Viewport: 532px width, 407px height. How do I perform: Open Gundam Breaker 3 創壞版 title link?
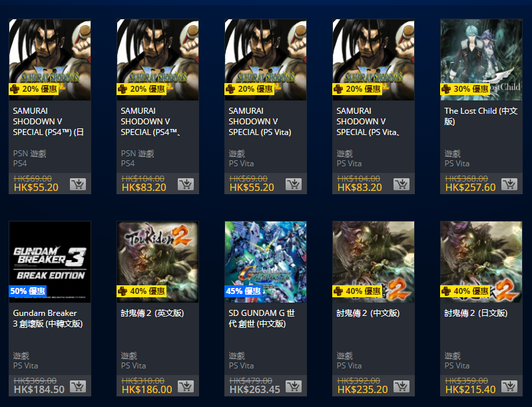(48, 318)
